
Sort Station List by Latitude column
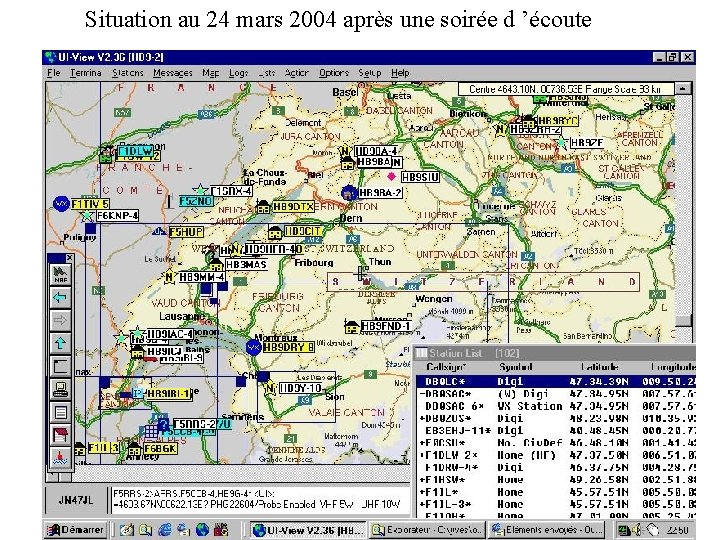pyautogui.click(x=599, y=367)
